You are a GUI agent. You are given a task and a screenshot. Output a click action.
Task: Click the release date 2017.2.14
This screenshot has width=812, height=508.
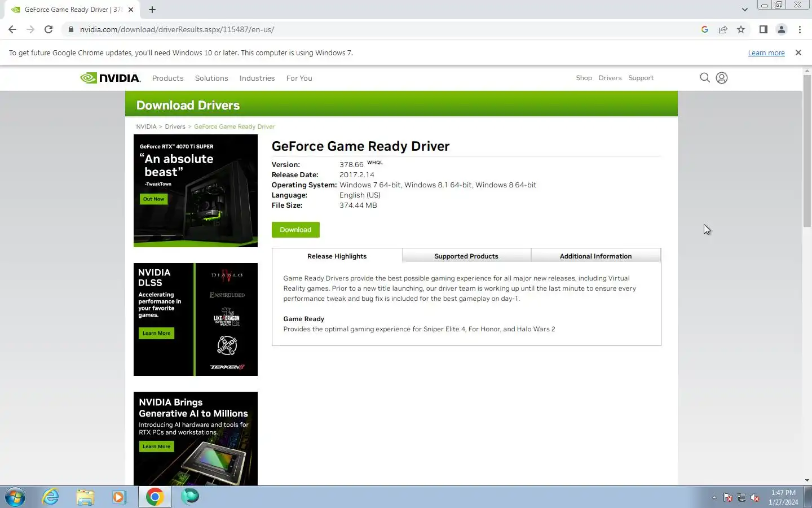[x=356, y=175]
